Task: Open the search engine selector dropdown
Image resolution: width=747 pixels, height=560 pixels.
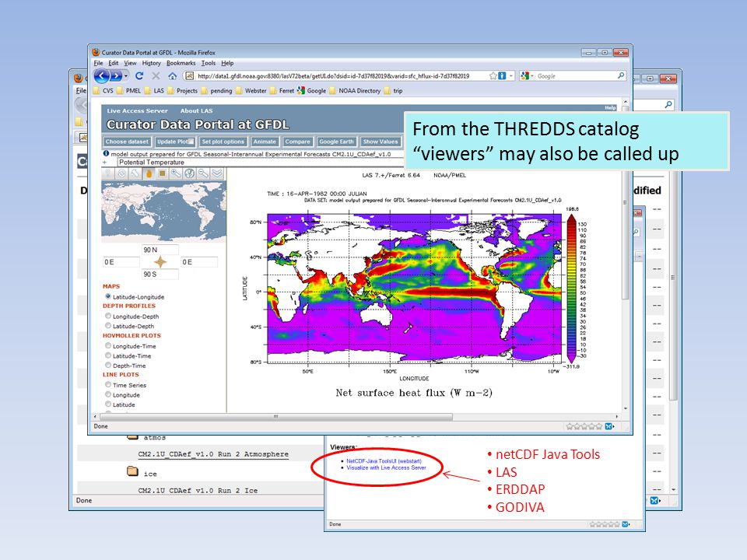Action: coord(527,75)
